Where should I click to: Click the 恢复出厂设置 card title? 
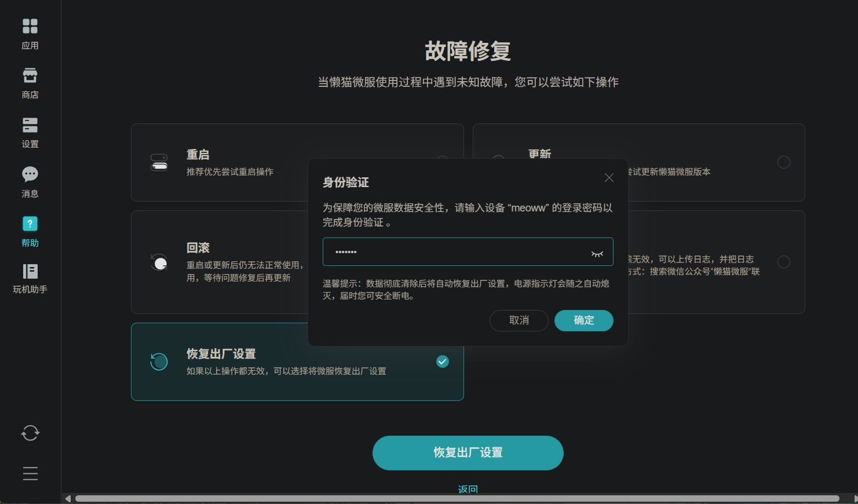pyautogui.click(x=221, y=354)
